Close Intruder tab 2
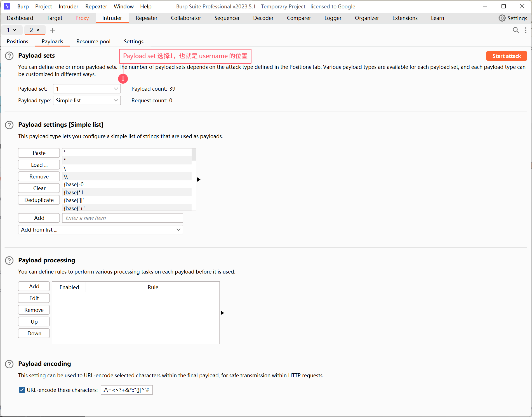Image resolution: width=532 pixels, height=417 pixels. pos(38,30)
